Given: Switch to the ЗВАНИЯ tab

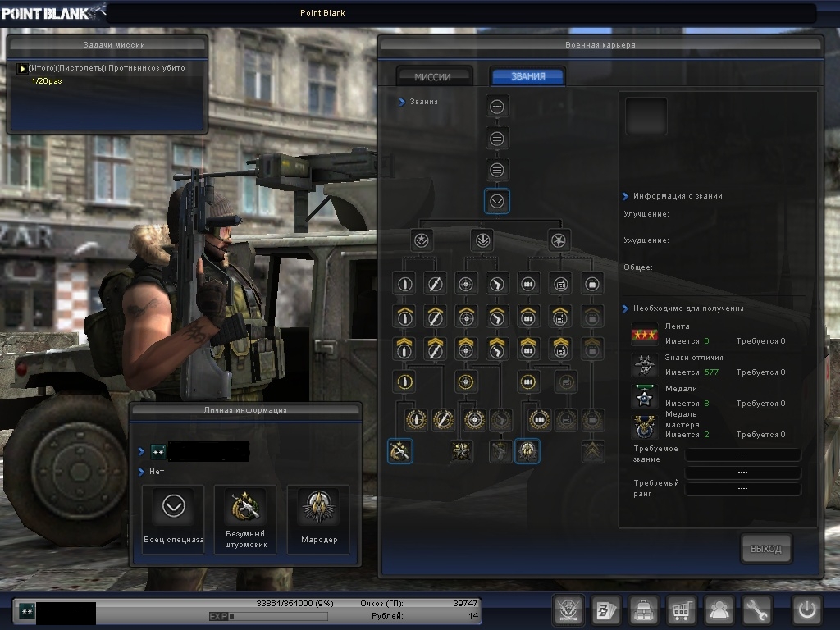Looking at the screenshot, I should coord(527,76).
